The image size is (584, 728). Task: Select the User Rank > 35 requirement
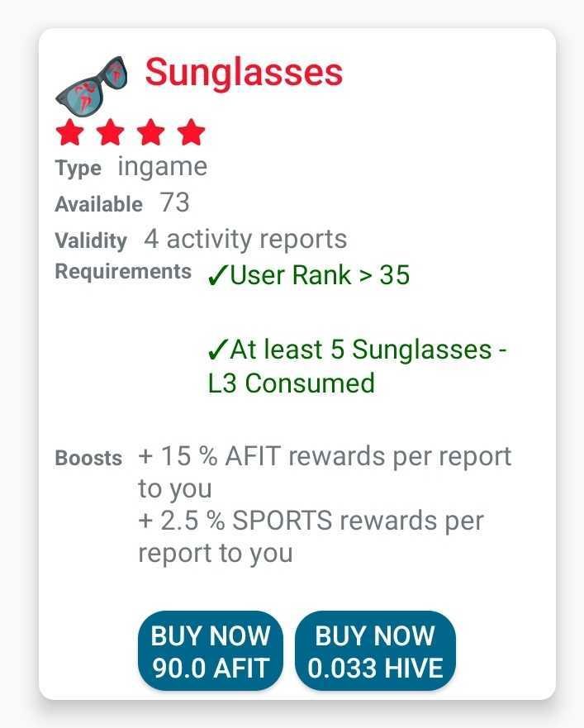[309, 275]
